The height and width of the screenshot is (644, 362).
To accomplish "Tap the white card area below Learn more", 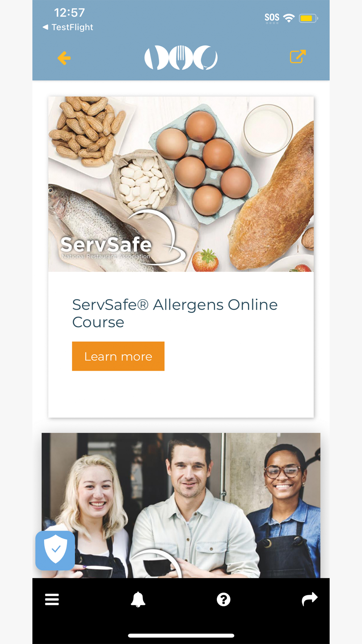I will pos(181,394).
